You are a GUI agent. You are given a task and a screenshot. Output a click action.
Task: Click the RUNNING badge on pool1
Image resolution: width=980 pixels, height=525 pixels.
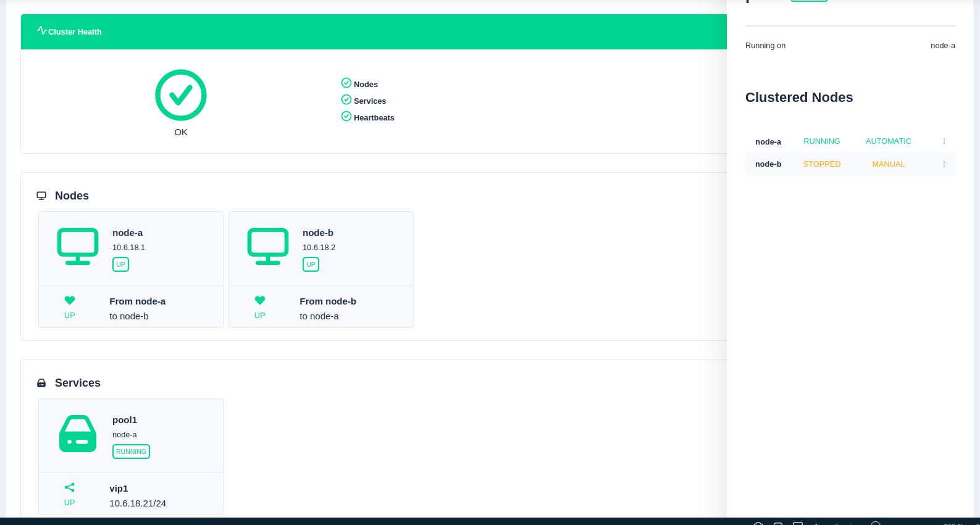tap(131, 451)
